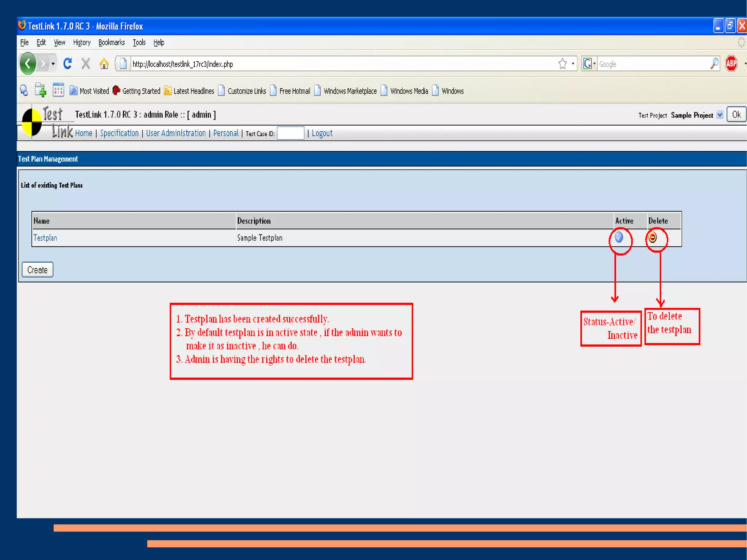Open the Help menu
Viewport: 747px width, 560px height.
159,43
